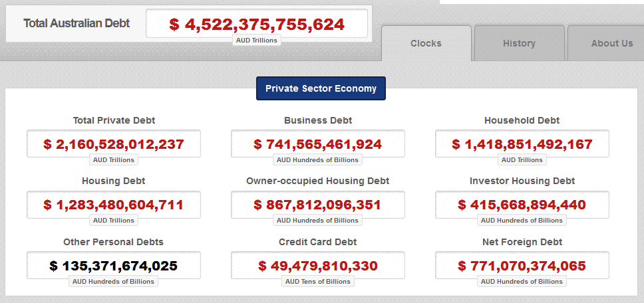This screenshot has width=644, height=303.
Task: Select the Total Australian Debt counter value
Action: (x=257, y=24)
